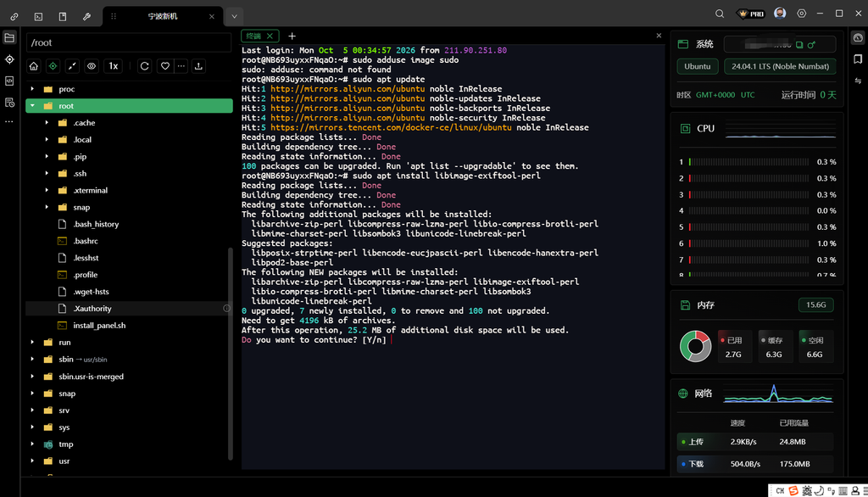
Task: Click the network traffic graph
Action: (778, 394)
